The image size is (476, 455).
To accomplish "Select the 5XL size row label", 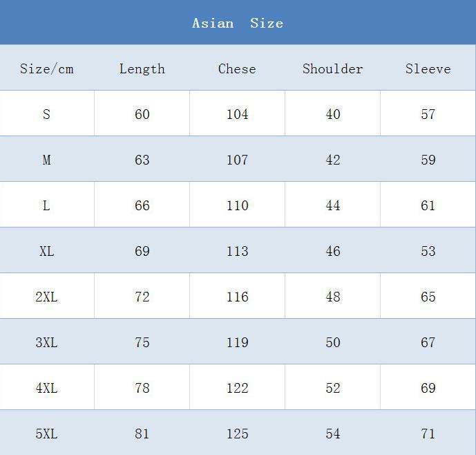I will [46, 434].
